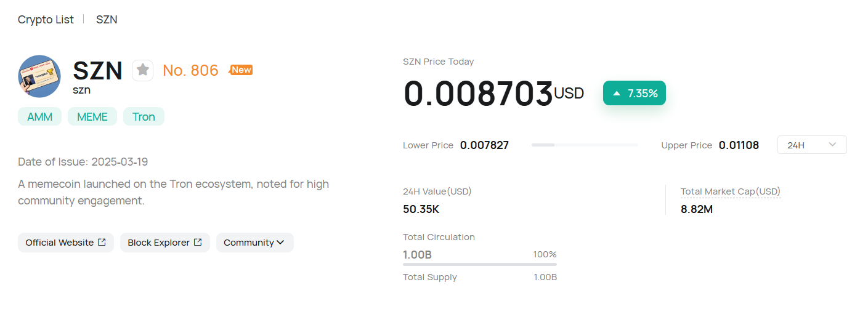The width and height of the screenshot is (868, 330).
Task: Click the 7.35% price change badge
Action: (x=635, y=94)
